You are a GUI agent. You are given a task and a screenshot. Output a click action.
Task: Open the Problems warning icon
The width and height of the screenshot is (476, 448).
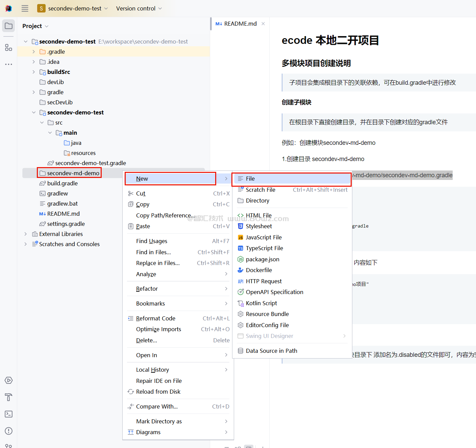pyautogui.click(x=8, y=431)
